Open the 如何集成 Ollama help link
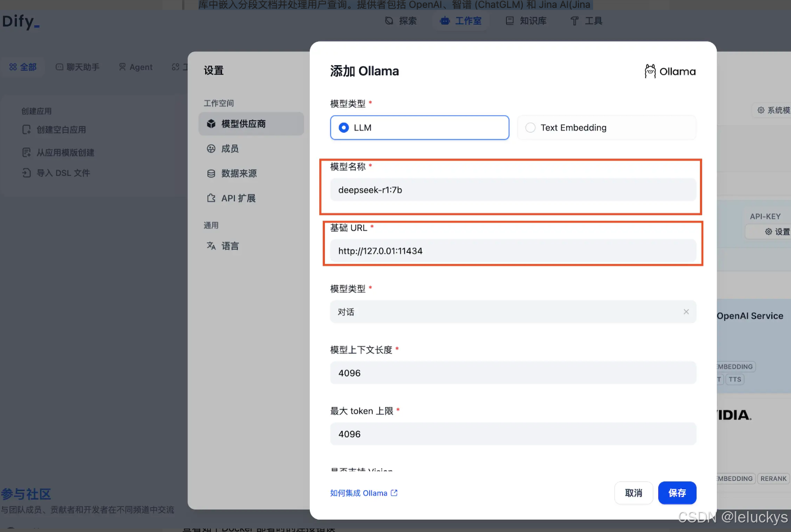This screenshot has width=791, height=532. (364, 493)
